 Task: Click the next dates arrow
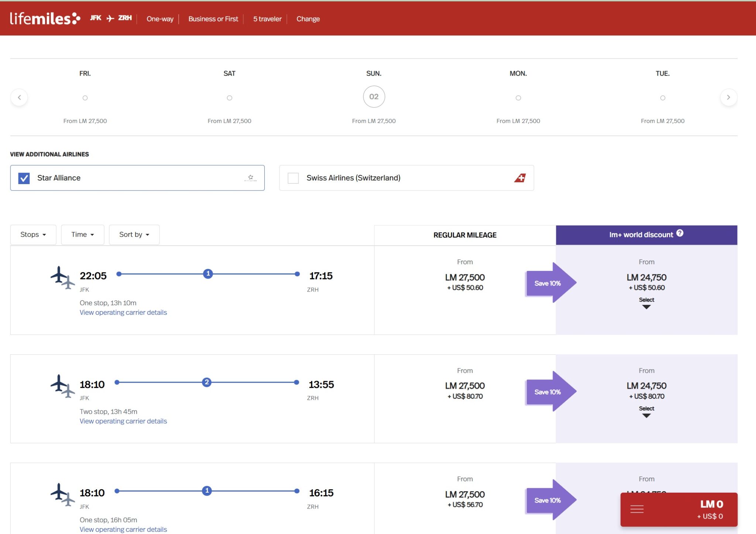point(728,97)
